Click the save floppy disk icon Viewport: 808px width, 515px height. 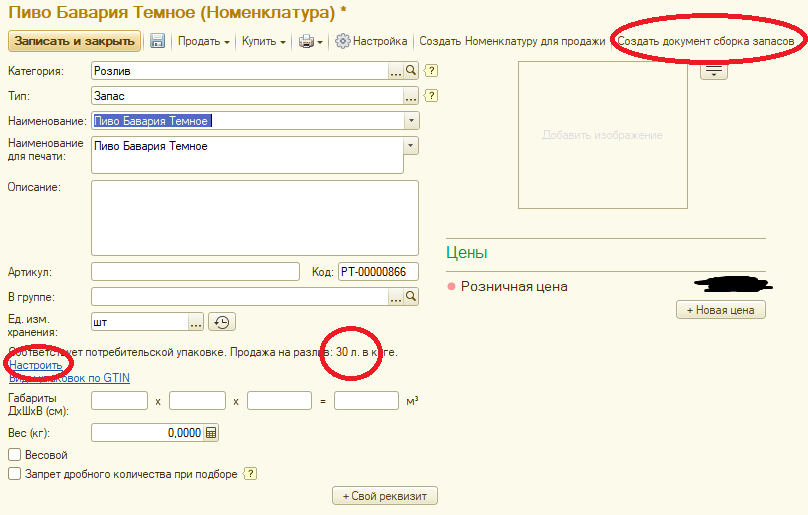157,41
